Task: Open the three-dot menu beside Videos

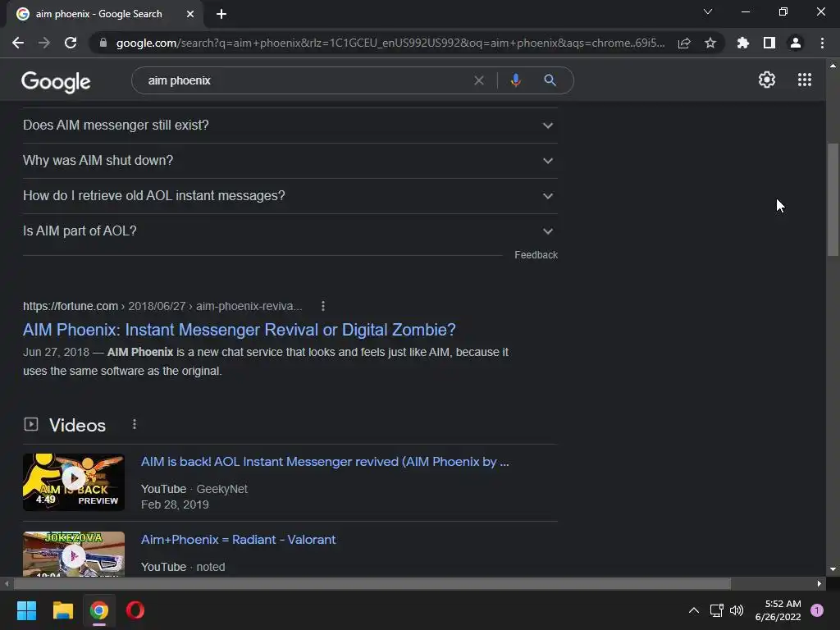Action: 135,424
